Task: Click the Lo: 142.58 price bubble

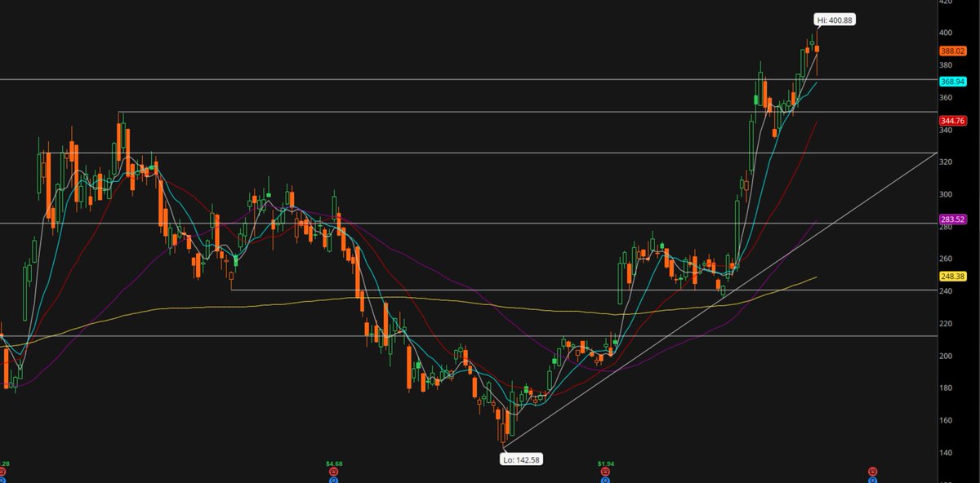Action: point(523,459)
